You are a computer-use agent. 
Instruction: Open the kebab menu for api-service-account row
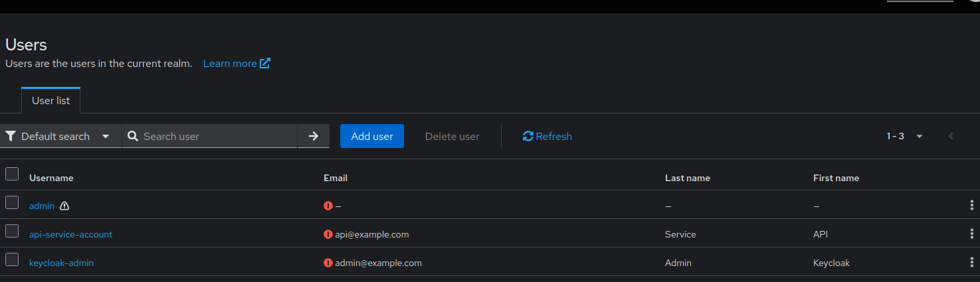pyautogui.click(x=972, y=234)
